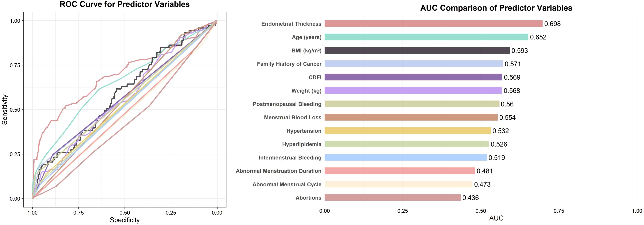
Task: Click the Endometrial Thickness bar
Action: [x=433, y=23]
